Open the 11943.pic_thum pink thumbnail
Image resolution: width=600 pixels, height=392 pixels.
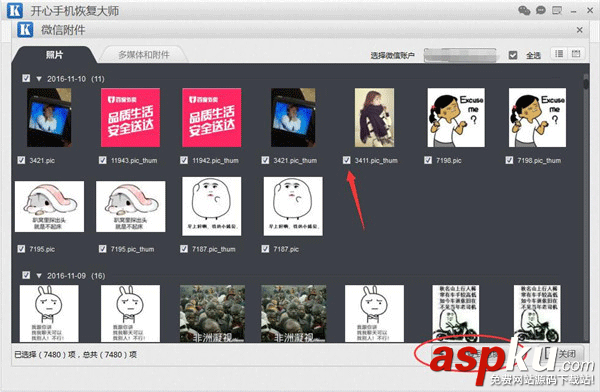pyautogui.click(x=130, y=118)
